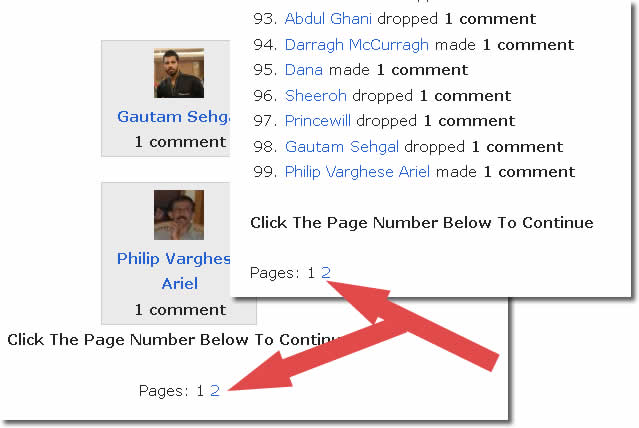Open Princewill's link in the list

(x=317, y=121)
